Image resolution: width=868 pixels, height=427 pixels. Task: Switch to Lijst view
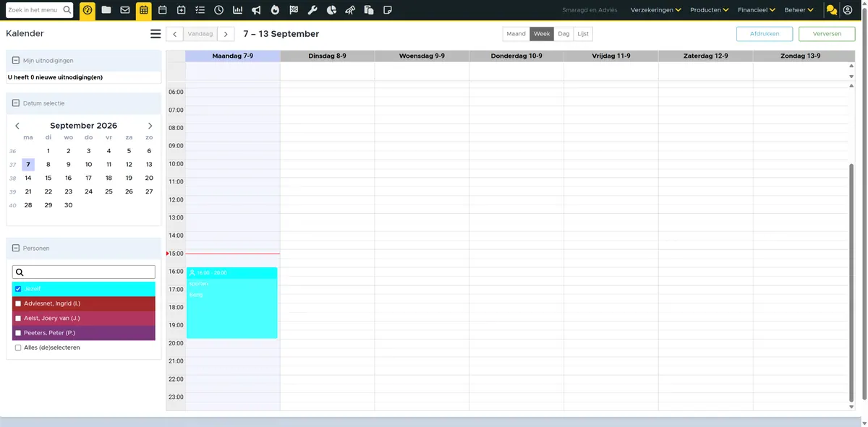[x=583, y=34]
